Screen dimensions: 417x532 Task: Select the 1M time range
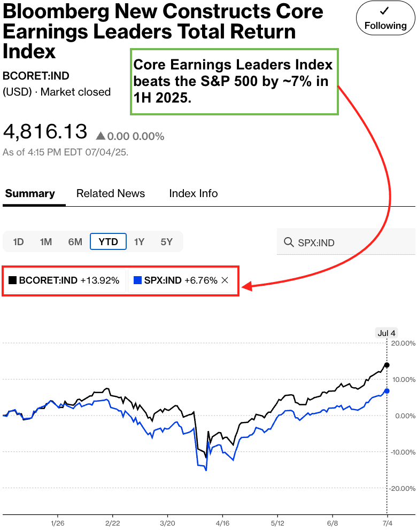[x=46, y=242]
